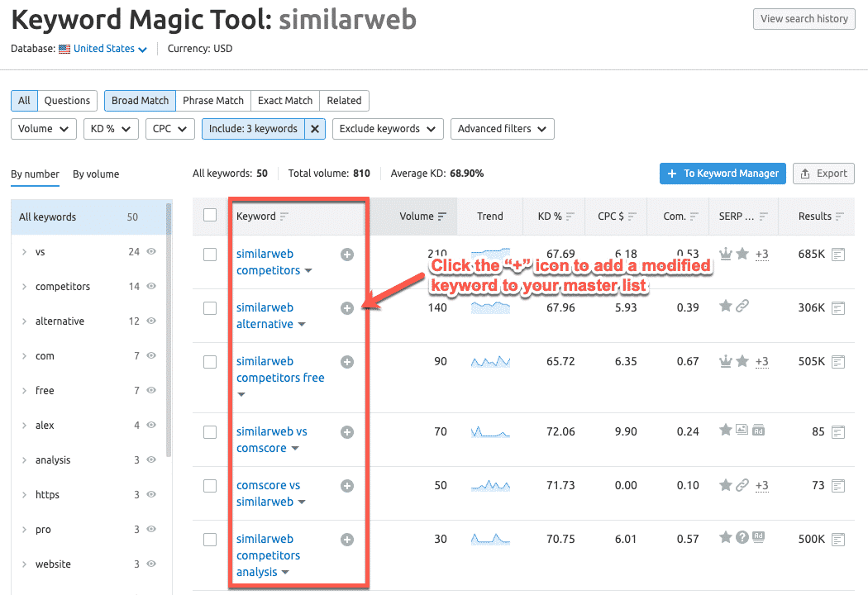The width and height of the screenshot is (868, 595).
Task: Change database via United States dropdown
Action: coord(109,49)
